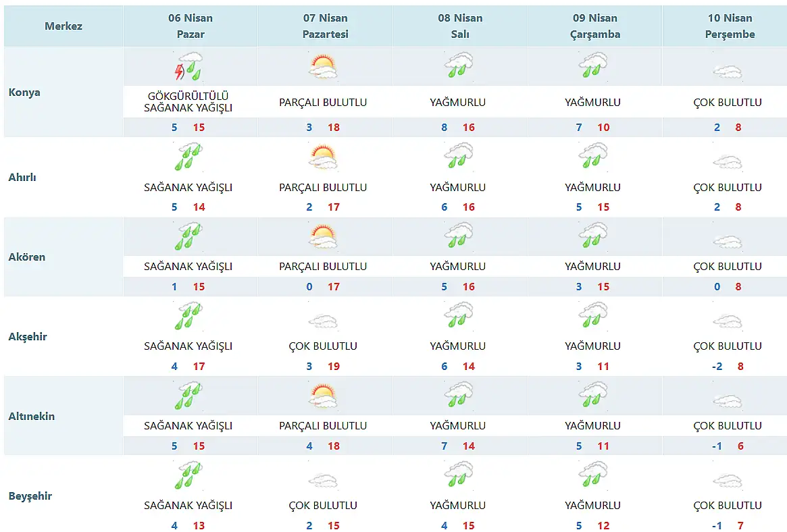Click Akören's cloudy icon for 10 Nisan

click(x=728, y=242)
